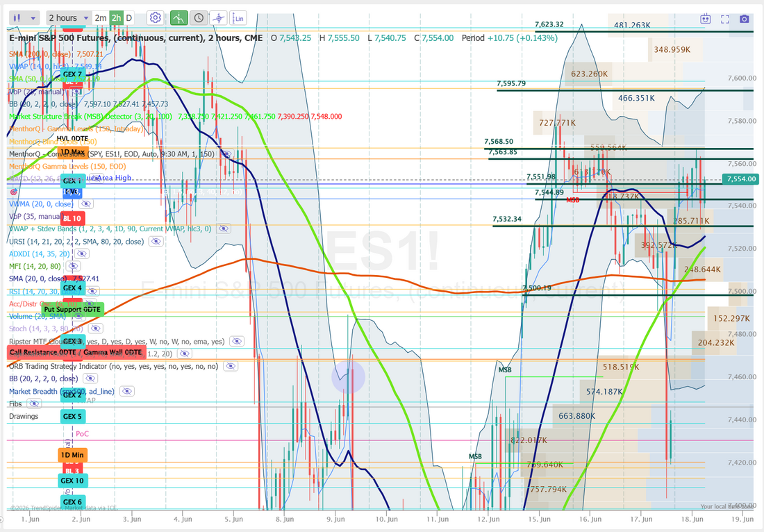Viewport: 764px width, 532px height.
Task: Toggle VWAP + Stdev Bands visibility
Action: click(x=223, y=228)
